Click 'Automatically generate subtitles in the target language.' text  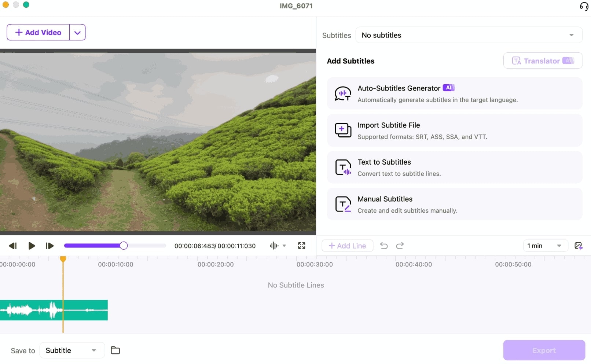(438, 100)
